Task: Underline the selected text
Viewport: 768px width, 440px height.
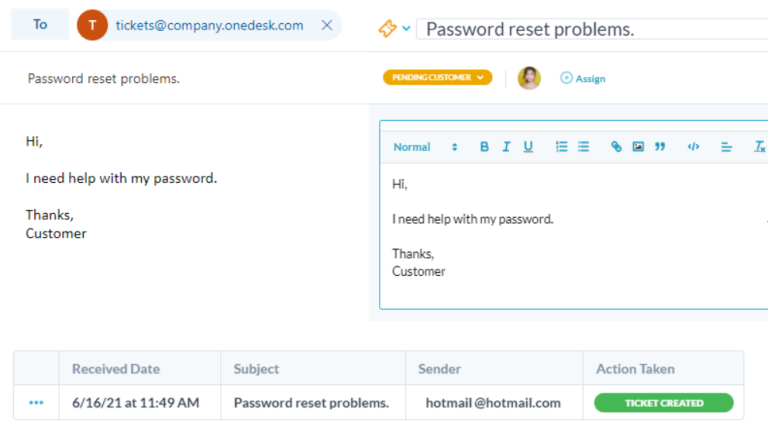Action: pos(528,147)
